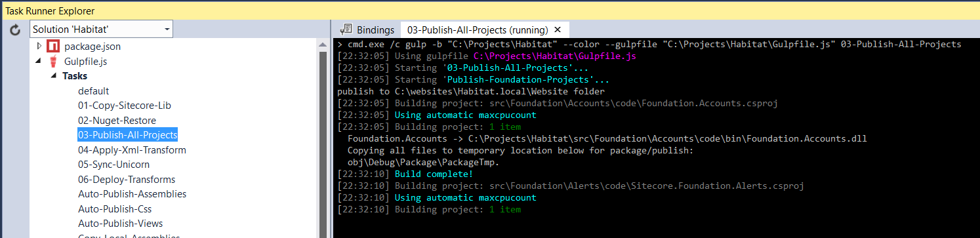Click the Task Runner Explorer title bar

[x=490, y=10]
